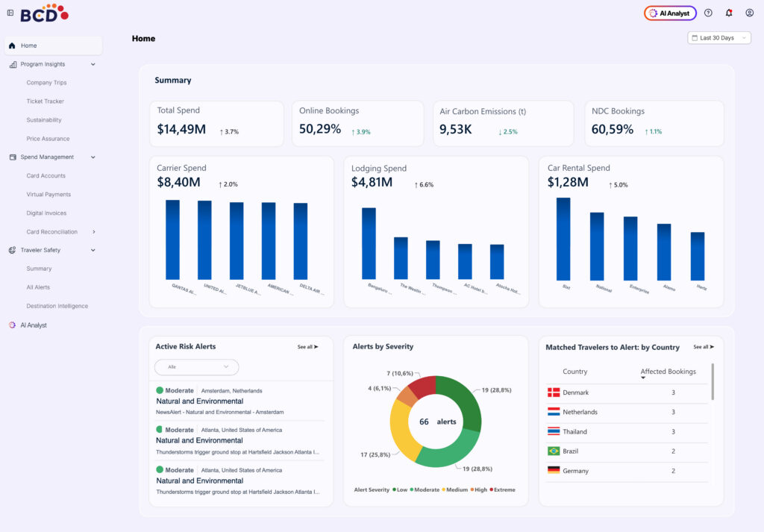The image size is (764, 532).
Task: Click the Thailand flag icon
Action: pos(554,431)
